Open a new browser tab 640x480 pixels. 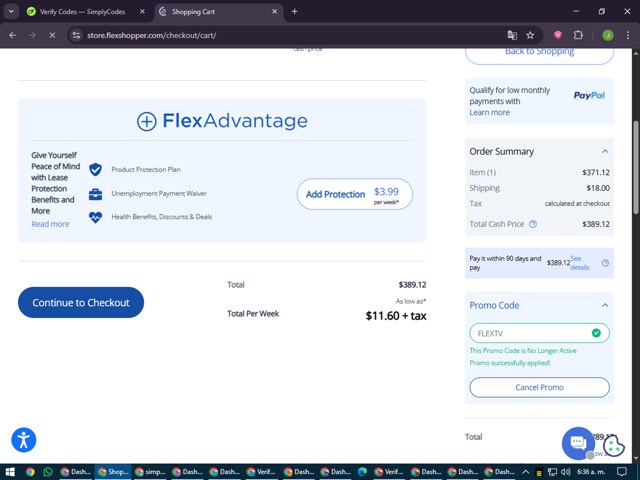click(294, 11)
